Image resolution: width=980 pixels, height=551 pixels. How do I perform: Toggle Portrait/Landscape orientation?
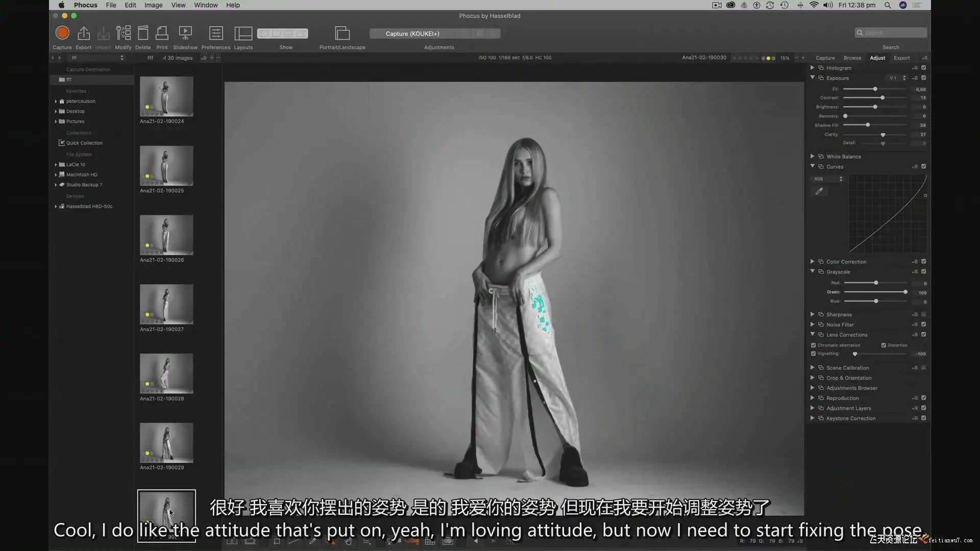(342, 33)
